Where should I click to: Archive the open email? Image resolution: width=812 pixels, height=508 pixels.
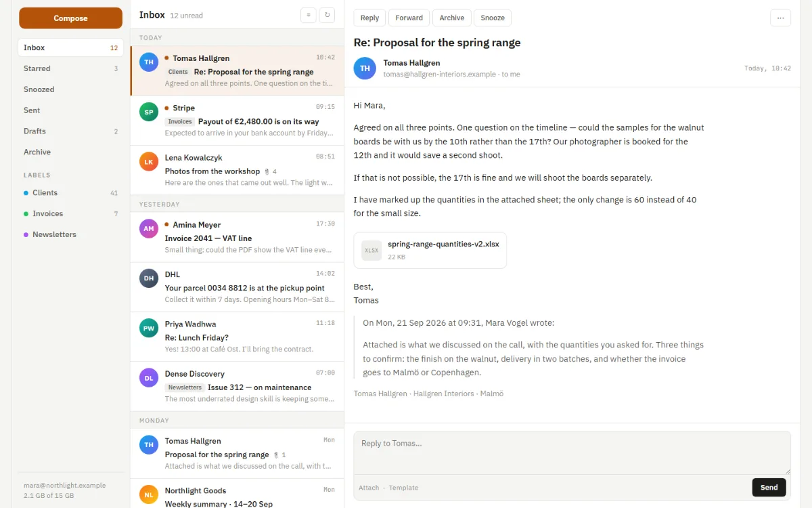[451, 18]
